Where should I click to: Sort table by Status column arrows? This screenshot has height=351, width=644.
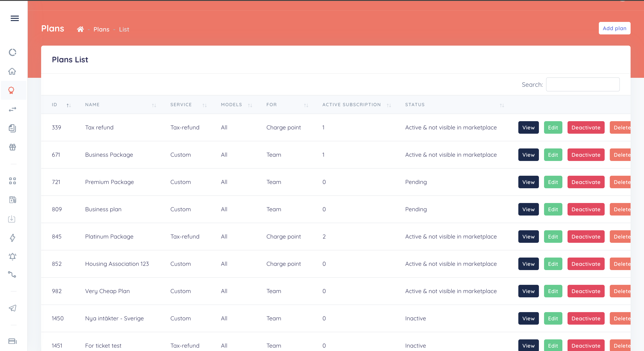pos(502,105)
